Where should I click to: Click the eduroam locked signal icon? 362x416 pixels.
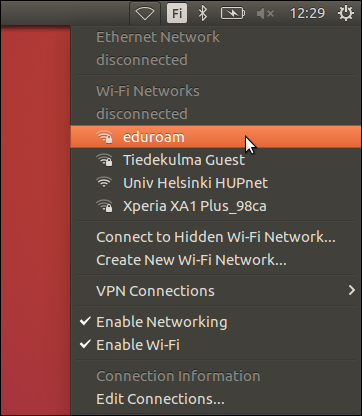(104, 137)
